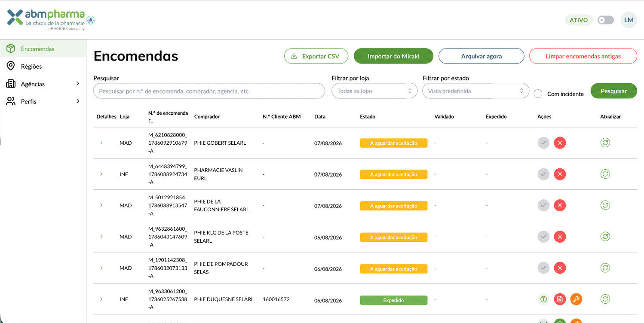This screenshot has width=644, height=323.
Task: Open the LM user avatar menu
Action: point(629,20)
